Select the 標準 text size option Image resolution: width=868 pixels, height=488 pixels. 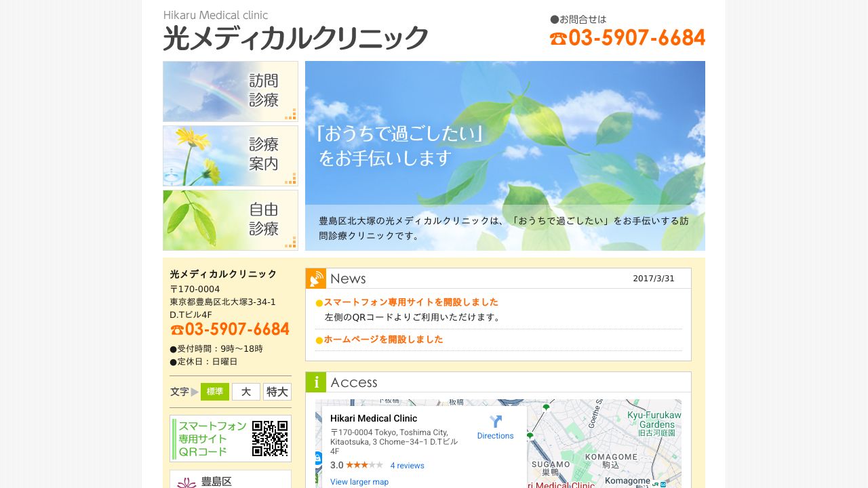pyautogui.click(x=215, y=392)
